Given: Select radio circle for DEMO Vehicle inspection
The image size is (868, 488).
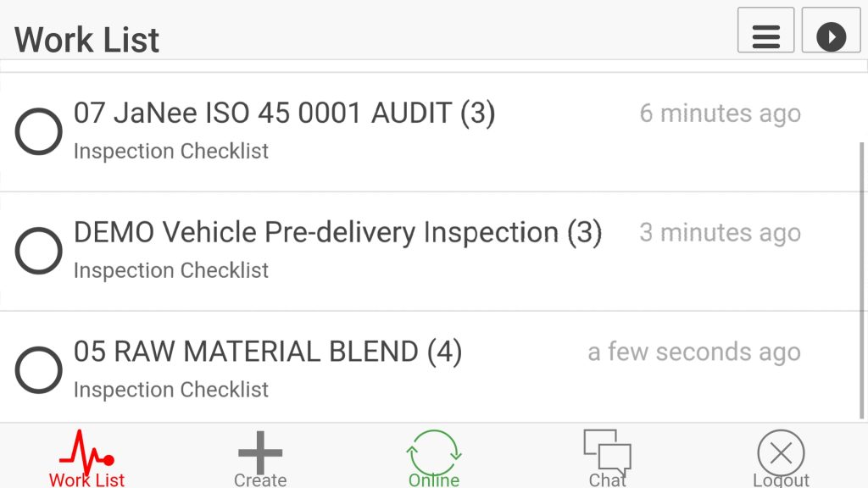Looking at the screenshot, I should click(39, 251).
